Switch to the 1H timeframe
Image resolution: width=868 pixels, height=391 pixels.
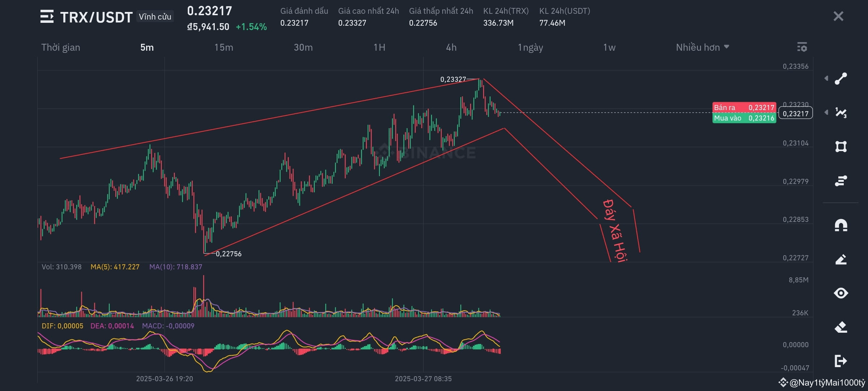coord(379,47)
